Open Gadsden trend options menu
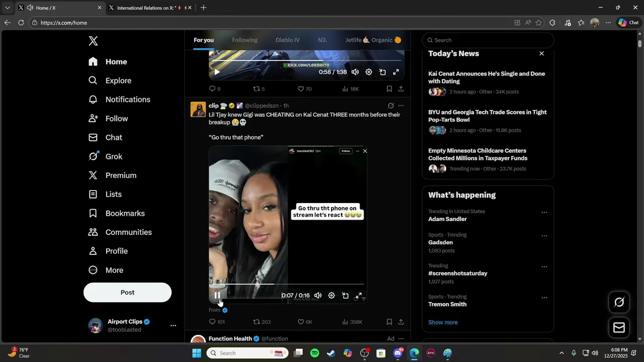This screenshot has height=362, width=644. point(544,236)
